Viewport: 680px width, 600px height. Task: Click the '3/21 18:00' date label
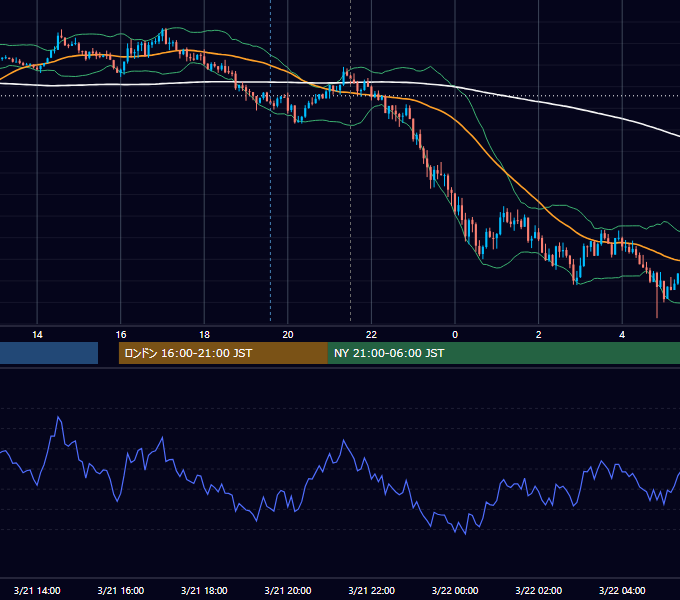click(x=204, y=590)
